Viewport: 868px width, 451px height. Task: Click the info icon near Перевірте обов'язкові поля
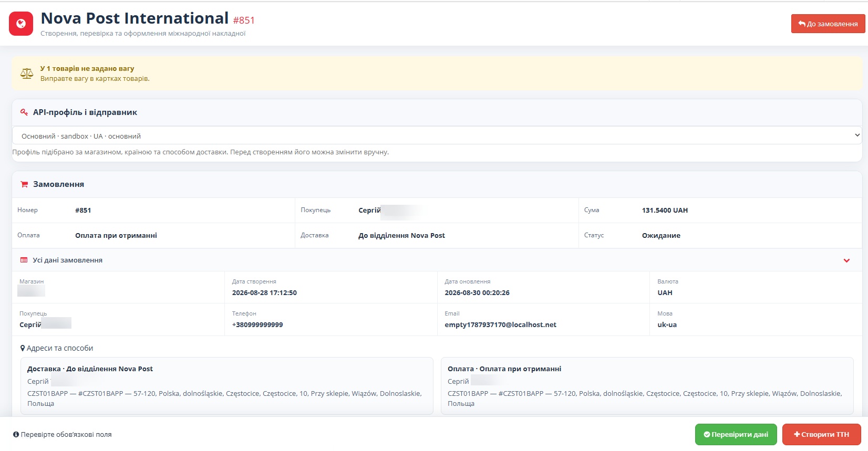point(16,435)
